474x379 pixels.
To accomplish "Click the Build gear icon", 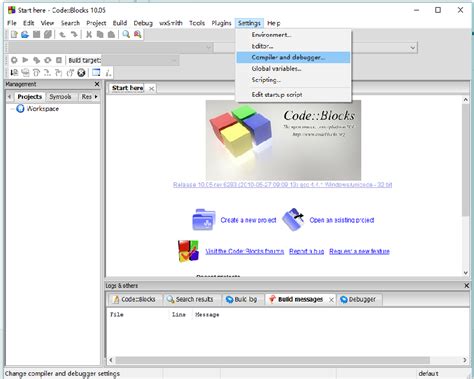I will coord(14,60).
